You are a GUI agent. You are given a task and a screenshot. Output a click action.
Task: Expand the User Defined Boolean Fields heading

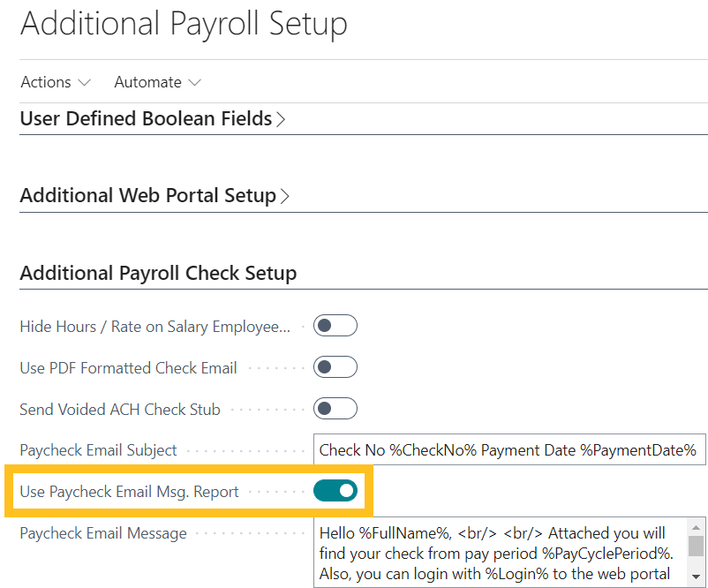(146, 118)
